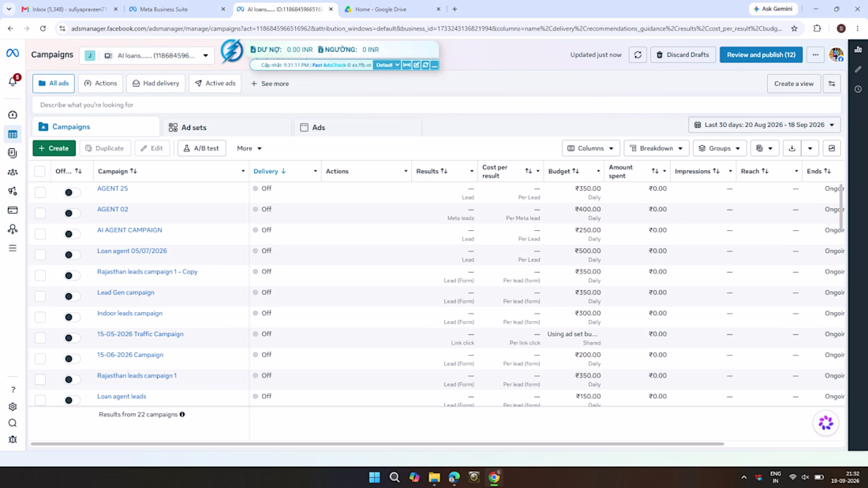
Task: Open the Meta logo home icon
Action: [x=12, y=53]
